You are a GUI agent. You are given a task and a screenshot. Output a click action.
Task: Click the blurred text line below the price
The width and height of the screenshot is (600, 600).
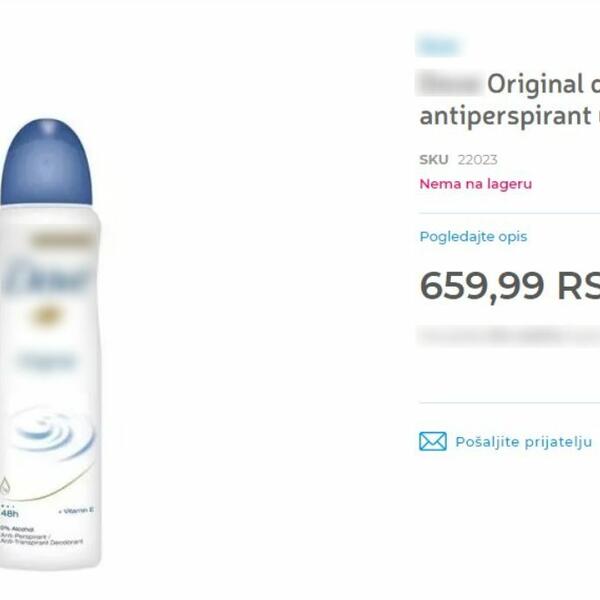509,336
